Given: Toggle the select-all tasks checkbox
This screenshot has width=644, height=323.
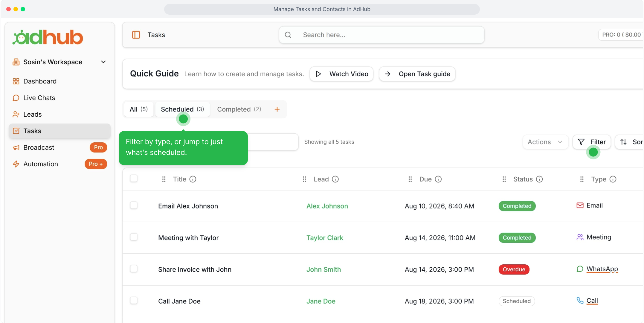Looking at the screenshot, I should 134,179.
